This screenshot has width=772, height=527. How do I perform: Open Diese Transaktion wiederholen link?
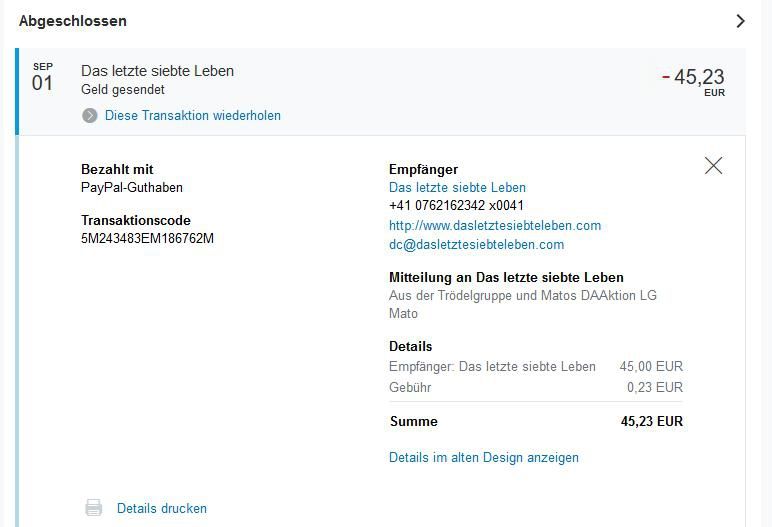tap(193, 115)
